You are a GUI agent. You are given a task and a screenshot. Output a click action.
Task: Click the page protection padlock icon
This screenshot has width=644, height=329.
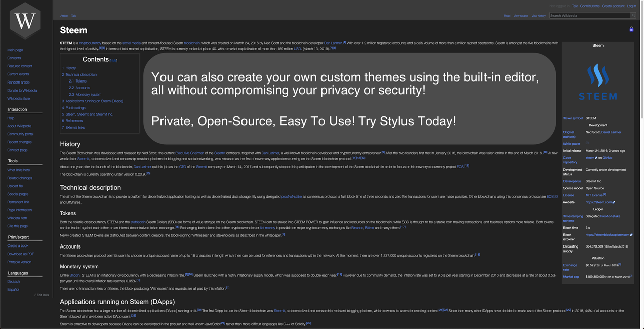631,29
